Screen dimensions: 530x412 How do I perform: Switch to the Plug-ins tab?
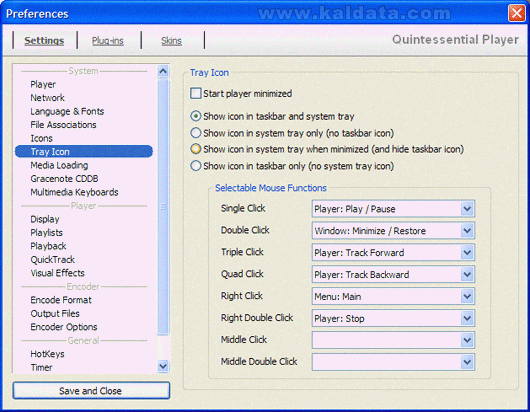pos(108,41)
